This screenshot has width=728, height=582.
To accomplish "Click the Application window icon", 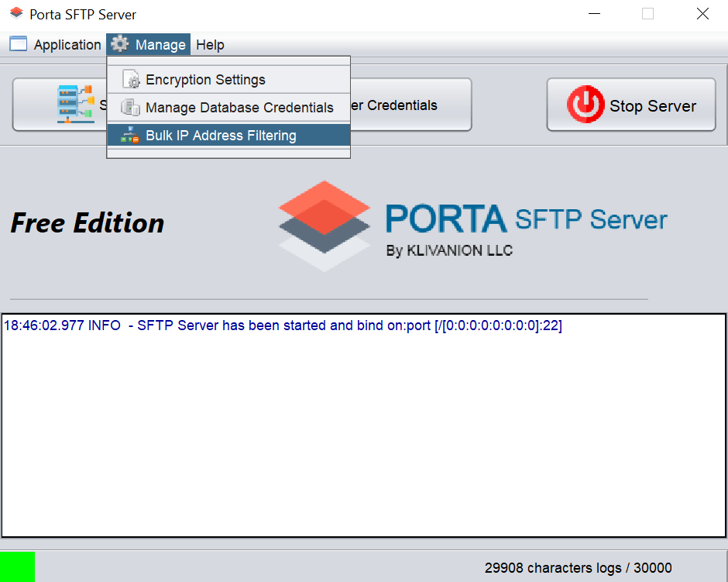I will (18, 44).
